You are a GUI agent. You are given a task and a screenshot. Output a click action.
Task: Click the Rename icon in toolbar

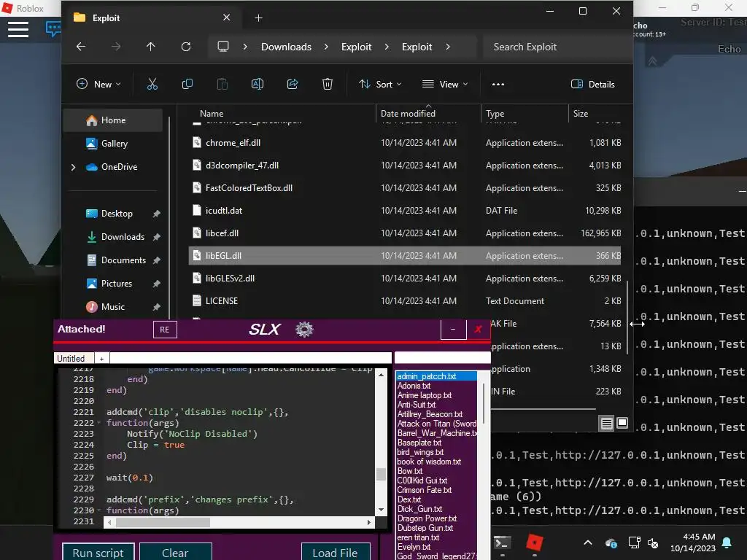click(x=258, y=85)
